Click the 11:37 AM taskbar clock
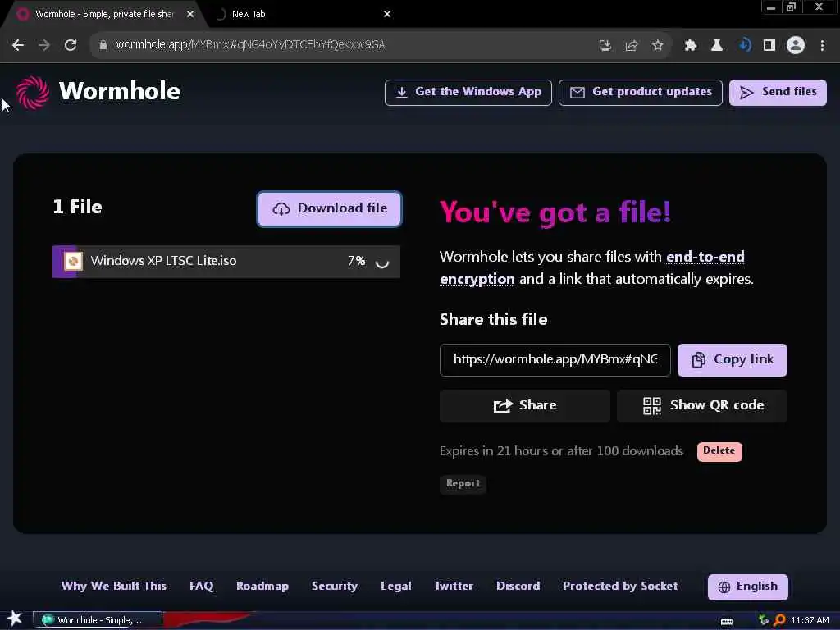Viewport: 840px width, 630px height. click(810, 620)
